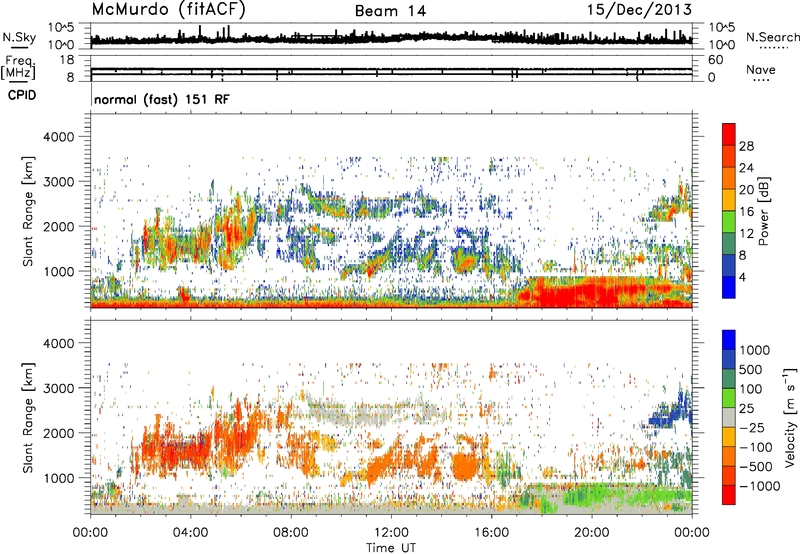Viewport: 800px width, 554px height.
Task: Select the 'Beam 14' label
Action: [390, 11]
